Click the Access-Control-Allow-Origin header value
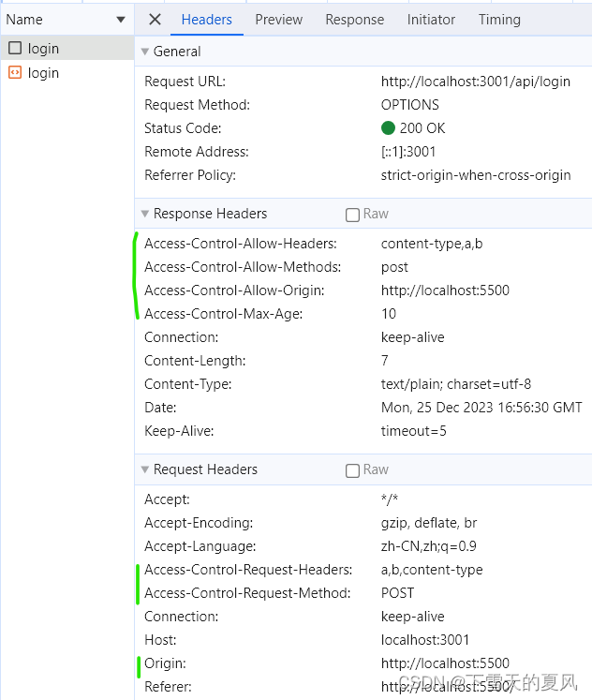 (x=445, y=290)
